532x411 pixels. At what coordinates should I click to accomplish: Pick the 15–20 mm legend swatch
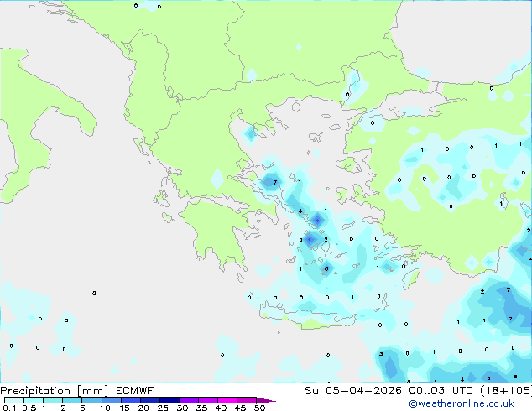click(x=131, y=400)
